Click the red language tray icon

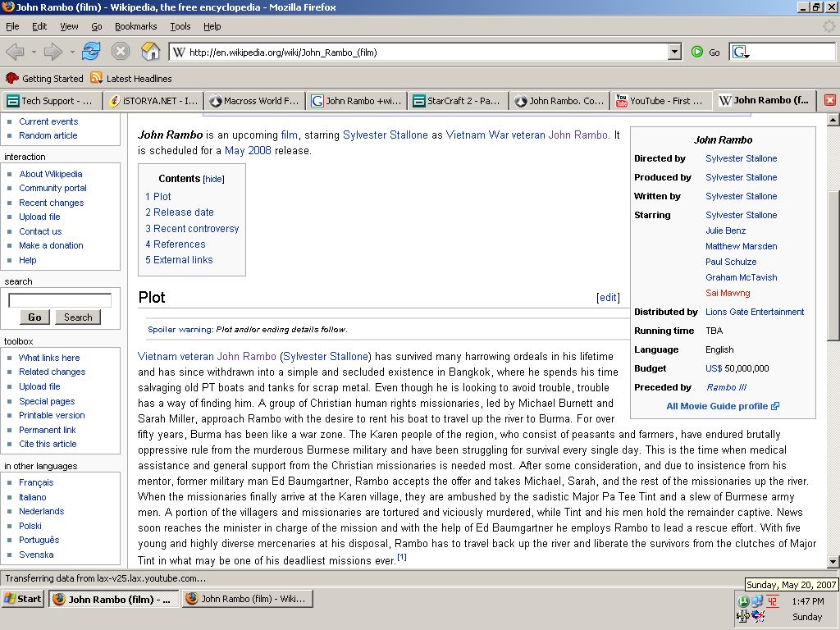pyautogui.click(x=772, y=601)
